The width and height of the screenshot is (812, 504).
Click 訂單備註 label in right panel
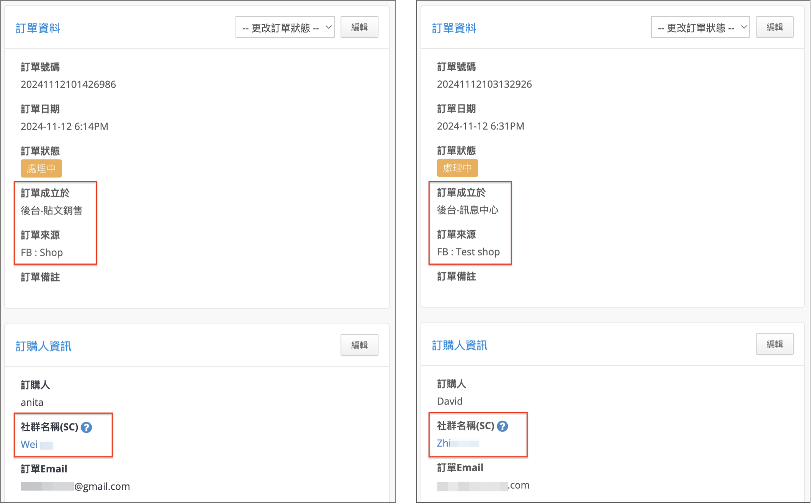tap(457, 277)
